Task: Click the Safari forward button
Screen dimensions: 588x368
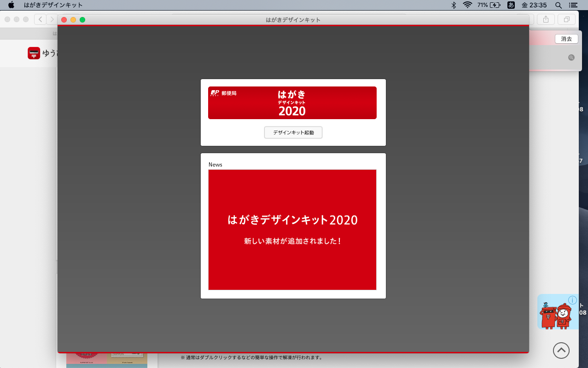Action: [x=52, y=19]
